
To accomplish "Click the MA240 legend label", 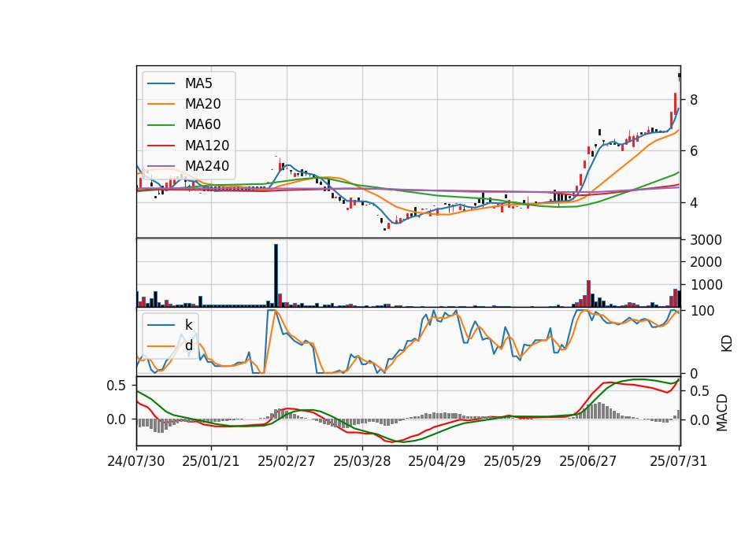I will click(x=207, y=166).
